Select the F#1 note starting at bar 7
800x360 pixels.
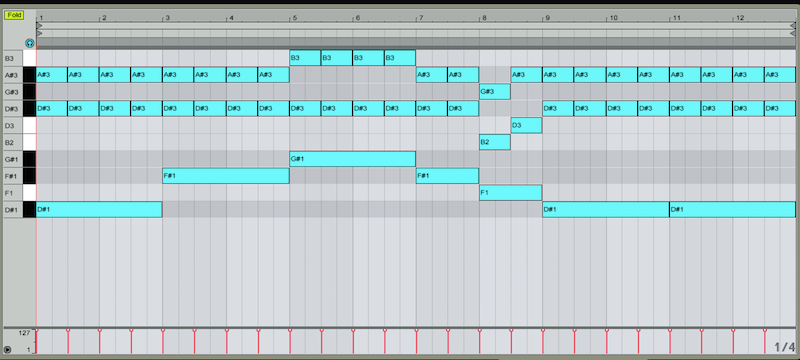click(447, 176)
